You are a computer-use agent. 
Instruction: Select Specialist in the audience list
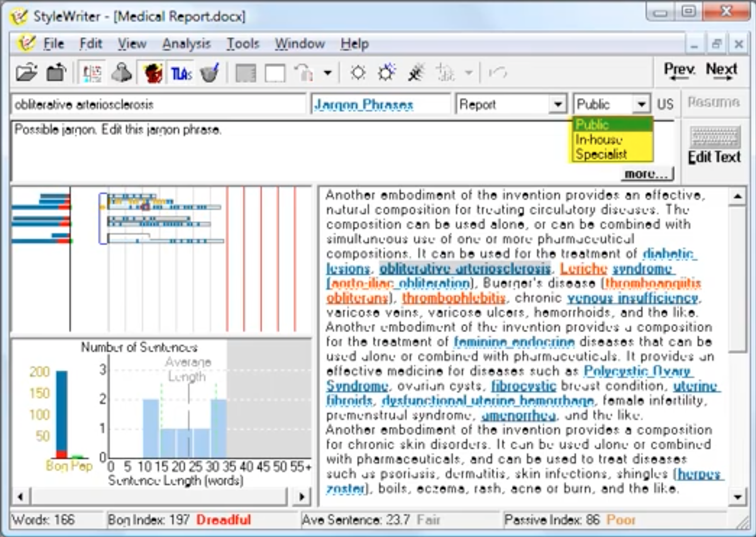pyautogui.click(x=612, y=154)
